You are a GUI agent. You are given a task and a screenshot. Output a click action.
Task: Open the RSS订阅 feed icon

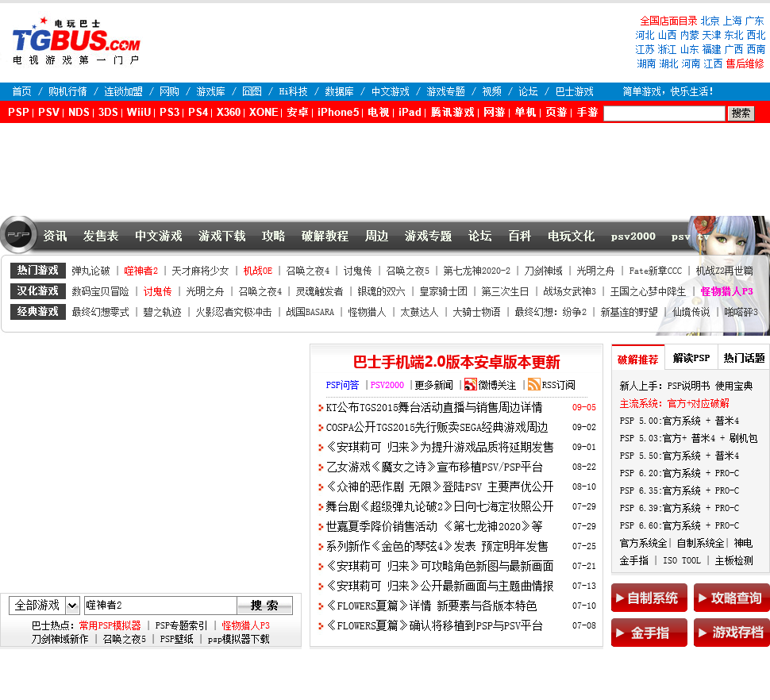click(533, 384)
